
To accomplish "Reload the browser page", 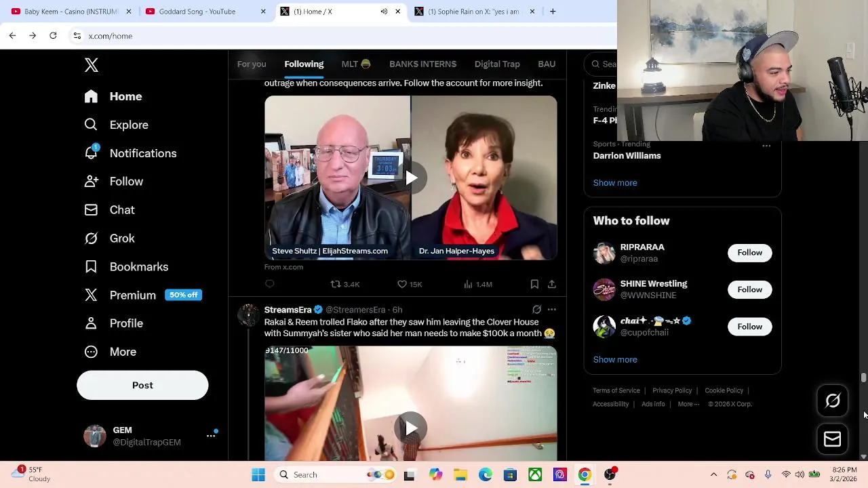I will click(x=53, y=35).
